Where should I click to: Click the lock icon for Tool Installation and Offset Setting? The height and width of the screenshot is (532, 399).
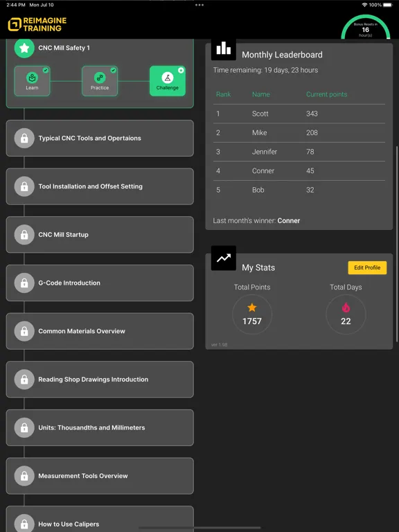pyautogui.click(x=24, y=186)
